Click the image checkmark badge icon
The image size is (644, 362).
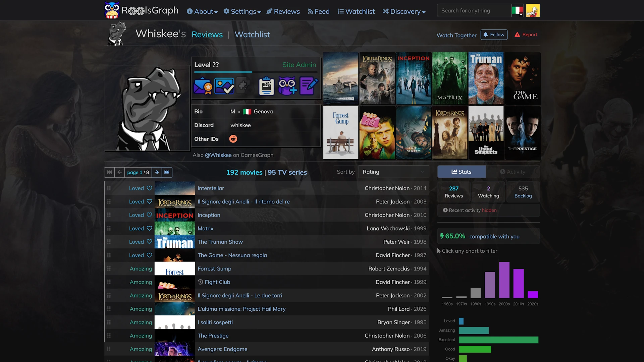pos(224,86)
